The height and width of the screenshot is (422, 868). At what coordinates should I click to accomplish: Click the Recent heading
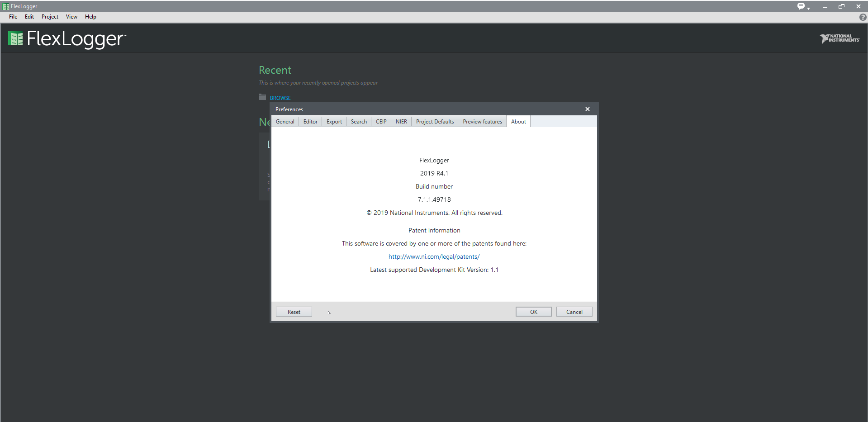(275, 70)
